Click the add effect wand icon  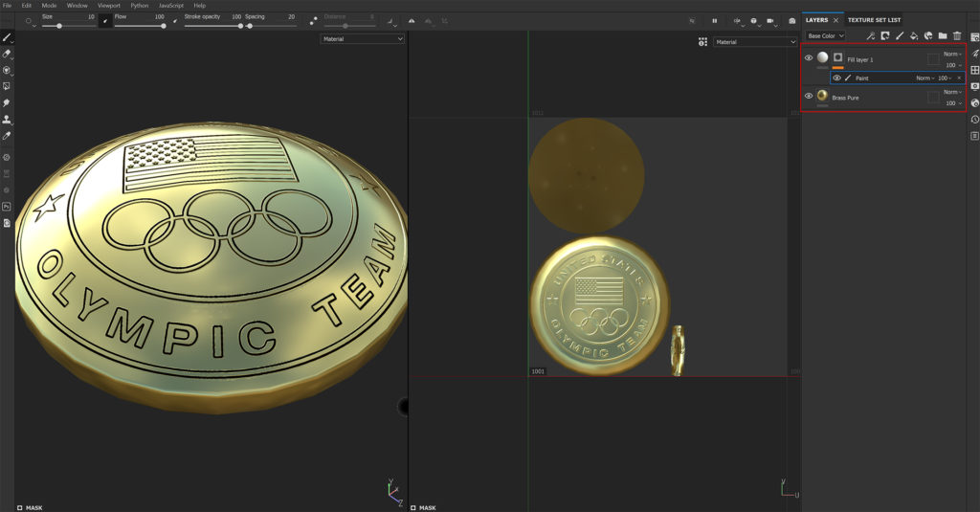point(870,35)
